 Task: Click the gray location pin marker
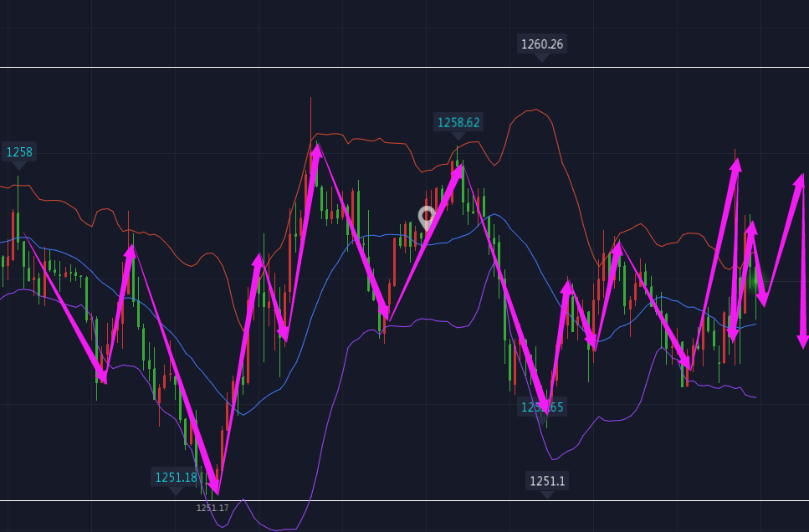[x=426, y=218]
